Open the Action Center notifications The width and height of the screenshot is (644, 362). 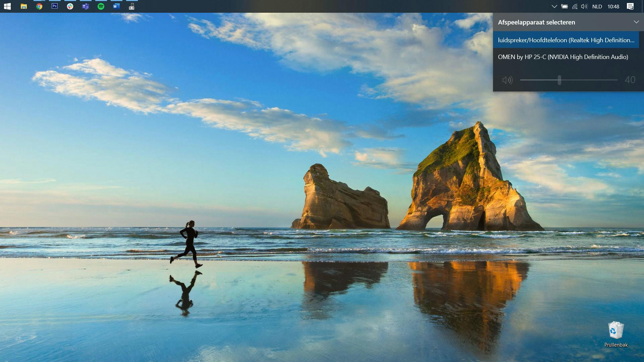click(x=630, y=6)
